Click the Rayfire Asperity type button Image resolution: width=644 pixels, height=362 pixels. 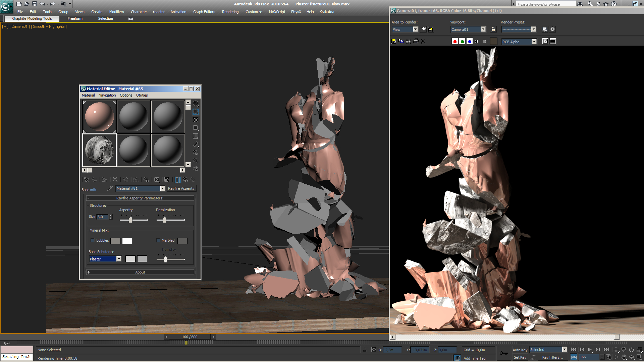[x=181, y=189]
